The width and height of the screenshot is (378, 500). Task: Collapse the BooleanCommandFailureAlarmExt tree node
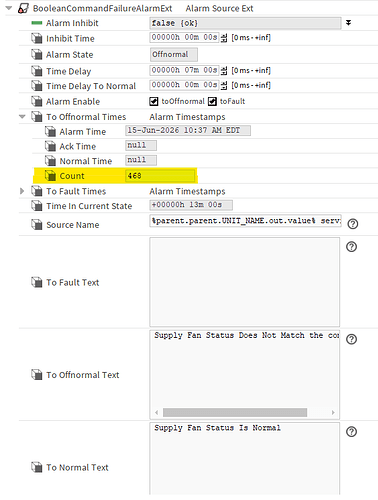pos(9,8)
